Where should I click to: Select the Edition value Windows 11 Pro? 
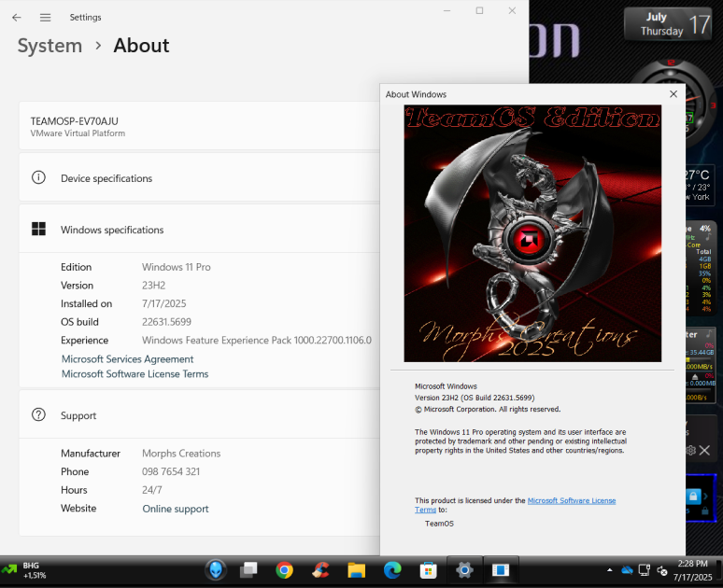(177, 267)
